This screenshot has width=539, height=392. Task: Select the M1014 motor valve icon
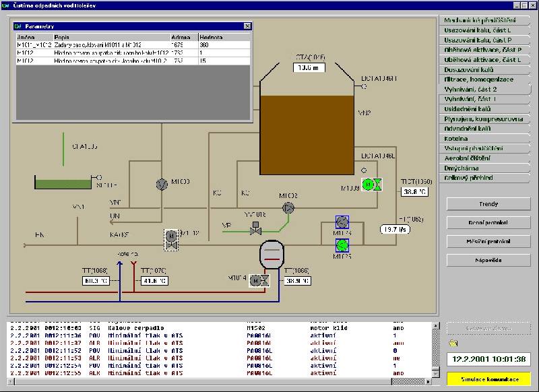(258, 280)
